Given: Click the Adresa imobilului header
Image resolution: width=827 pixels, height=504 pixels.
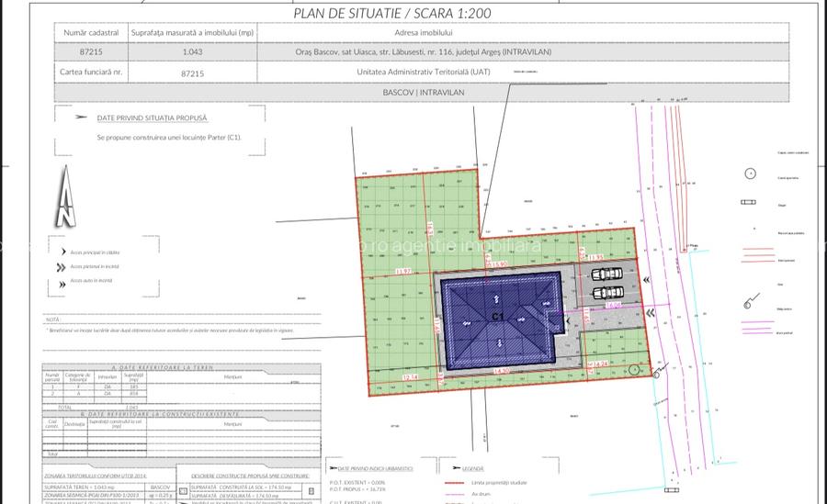Looking at the screenshot, I should pyautogui.click(x=424, y=33).
